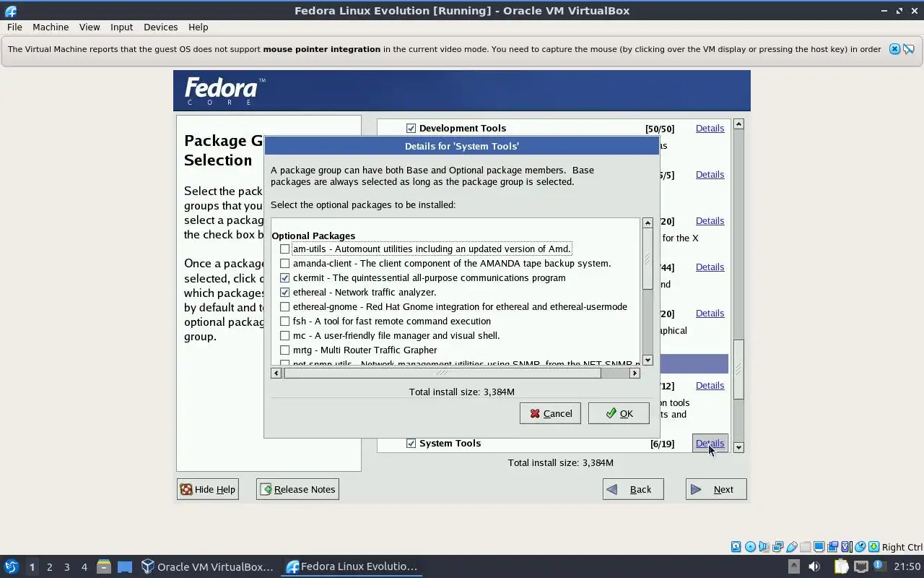Open the USB devices status icon
The width and height of the screenshot is (924, 578).
tap(792, 547)
